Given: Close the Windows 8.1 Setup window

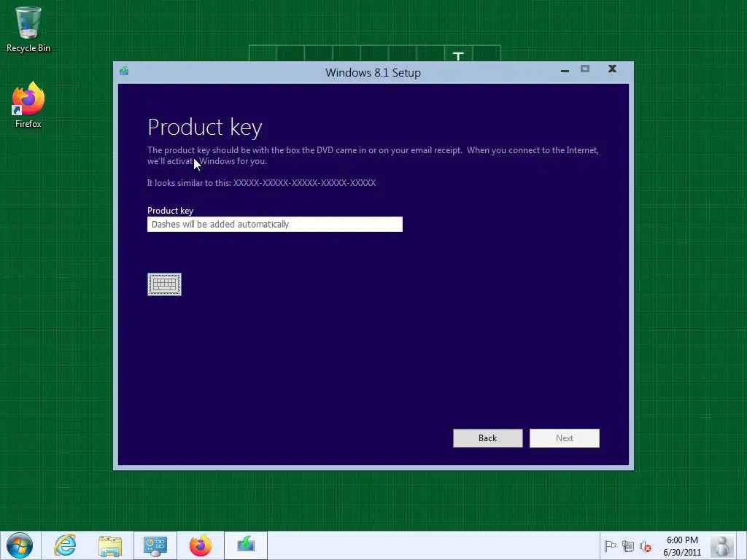Looking at the screenshot, I should [612, 69].
